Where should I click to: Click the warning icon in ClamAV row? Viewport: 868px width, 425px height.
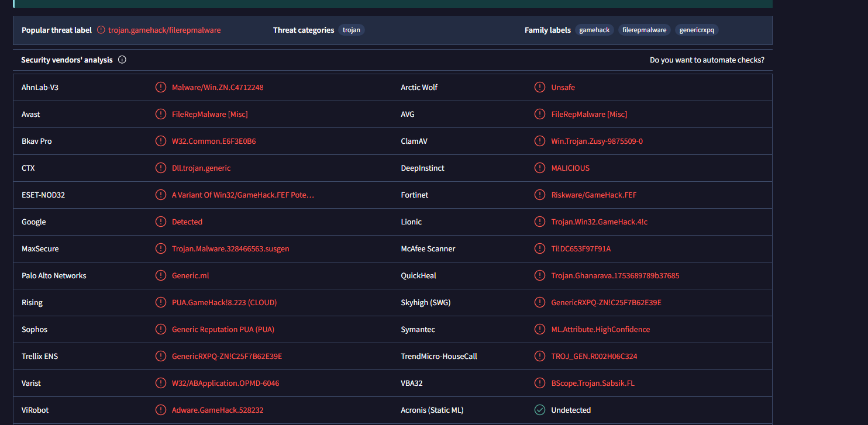(540, 141)
